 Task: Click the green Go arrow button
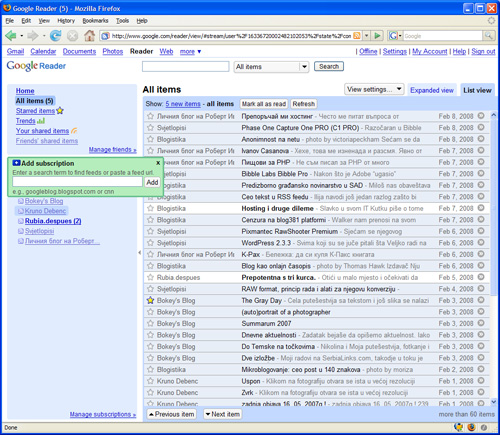click(x=377, y=36)
